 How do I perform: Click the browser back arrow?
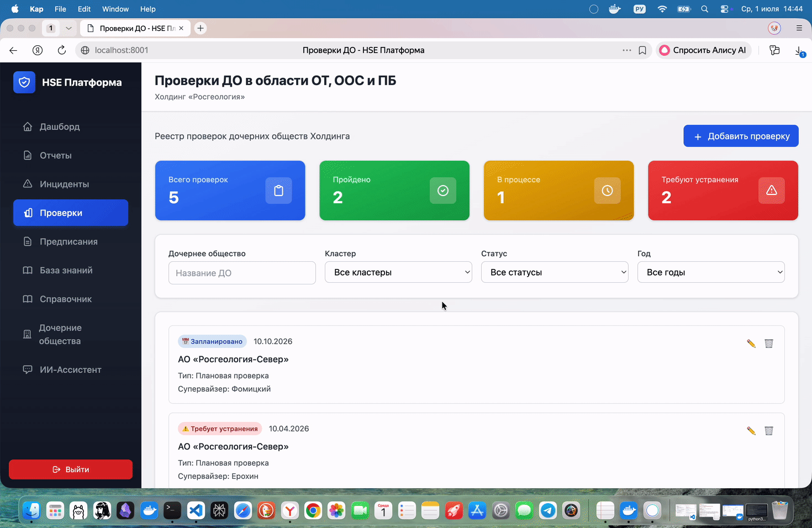tap(13, 50)
